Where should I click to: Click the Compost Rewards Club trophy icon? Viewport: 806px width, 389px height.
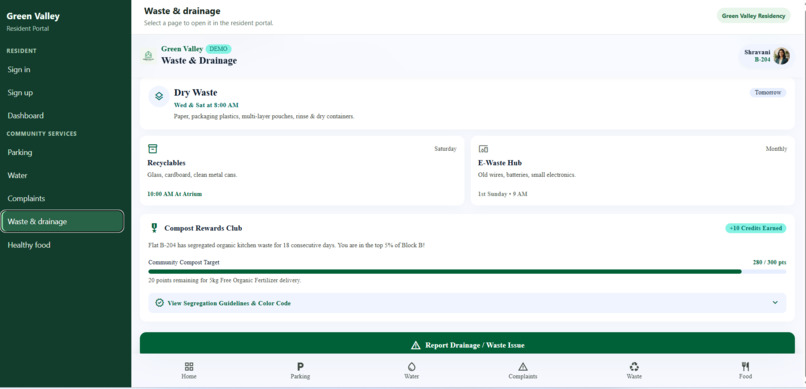pyautogui.click(x=153, y=228)
